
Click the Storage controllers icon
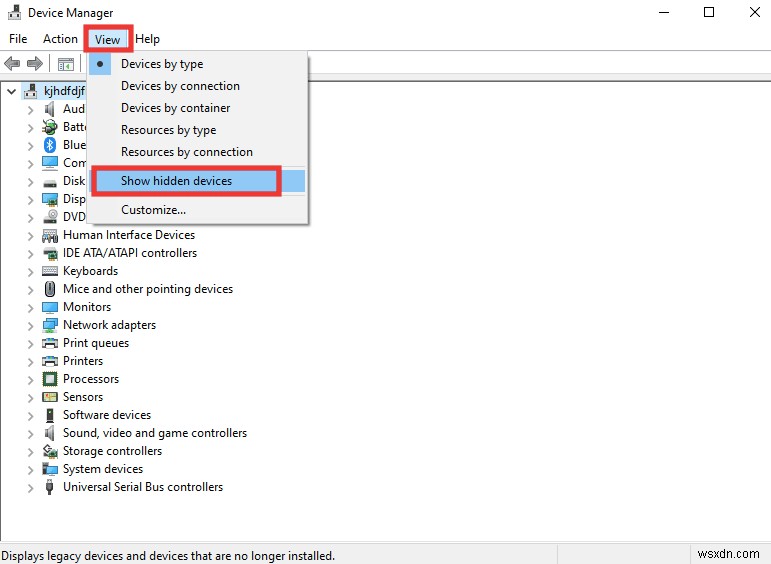[x=50, y=451]
